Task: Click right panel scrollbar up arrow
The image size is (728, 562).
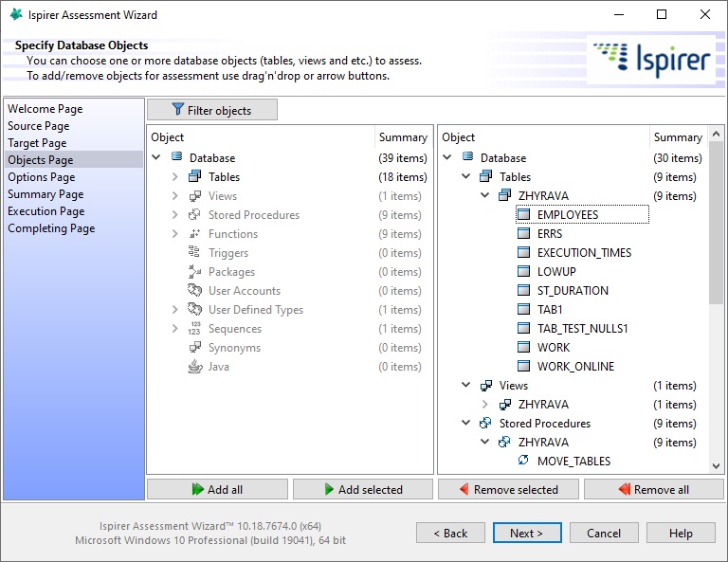Action: 716,134
